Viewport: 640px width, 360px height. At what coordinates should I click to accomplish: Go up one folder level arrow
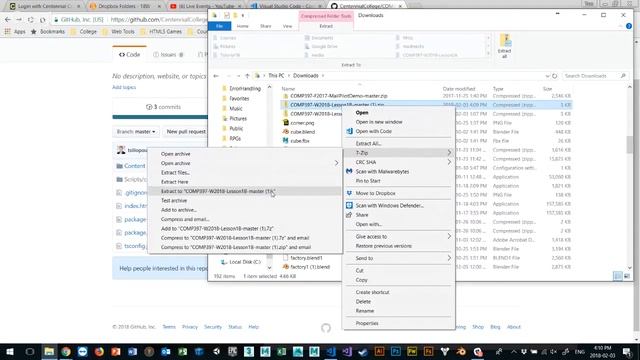pos(247,76)
